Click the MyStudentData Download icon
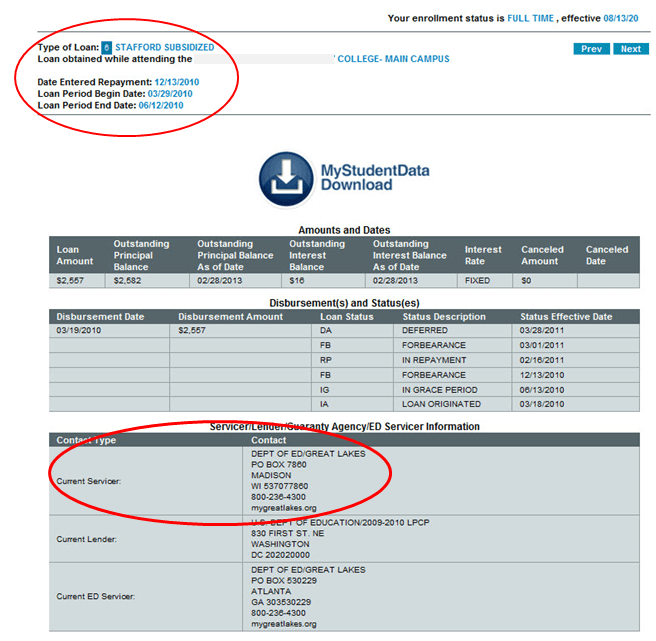 (x=286, y=179)
